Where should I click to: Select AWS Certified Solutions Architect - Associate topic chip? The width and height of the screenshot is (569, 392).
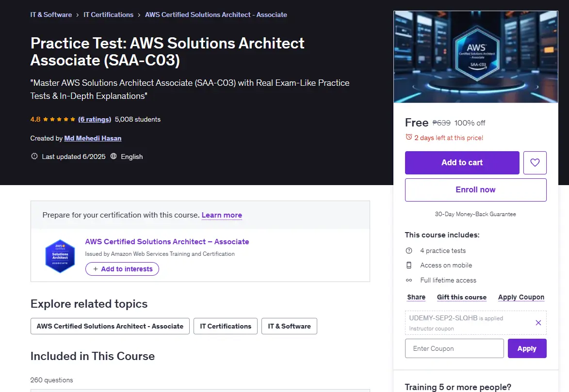click(110, 326)
